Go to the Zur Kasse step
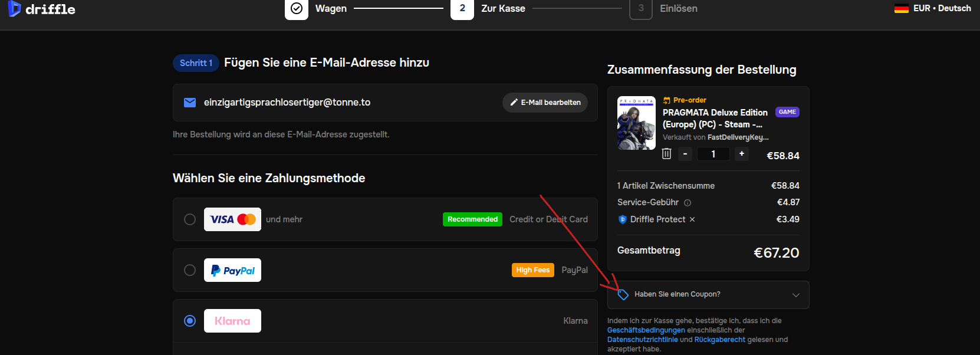 point(502,9)
